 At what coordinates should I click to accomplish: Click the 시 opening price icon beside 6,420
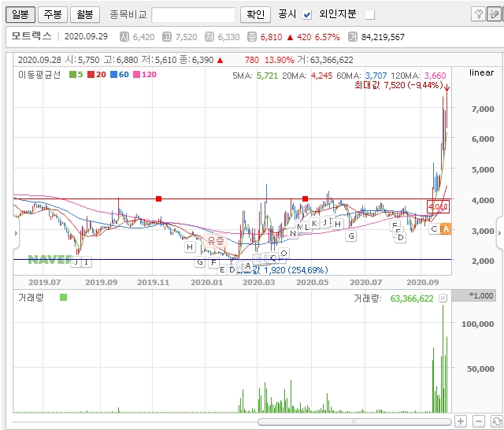pyautogui.click(x=124, y=37)
